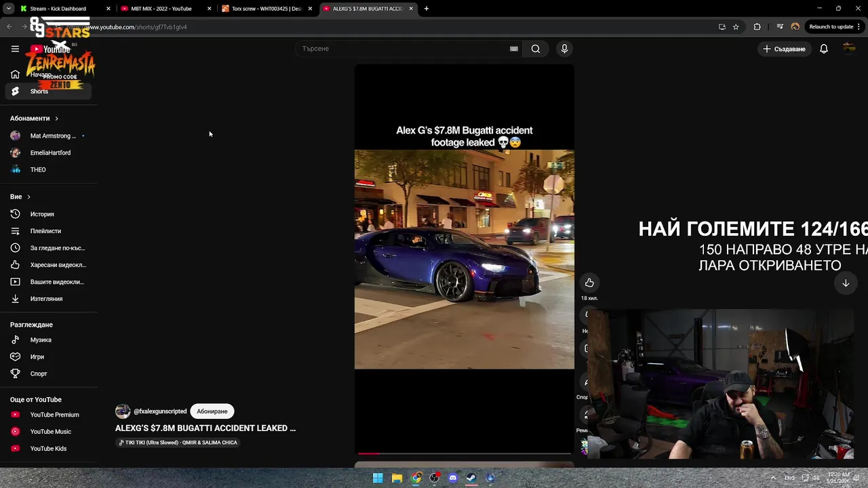Open Discord from the taskbar
This screenshot has width=868, height=488.
(453, 478)
